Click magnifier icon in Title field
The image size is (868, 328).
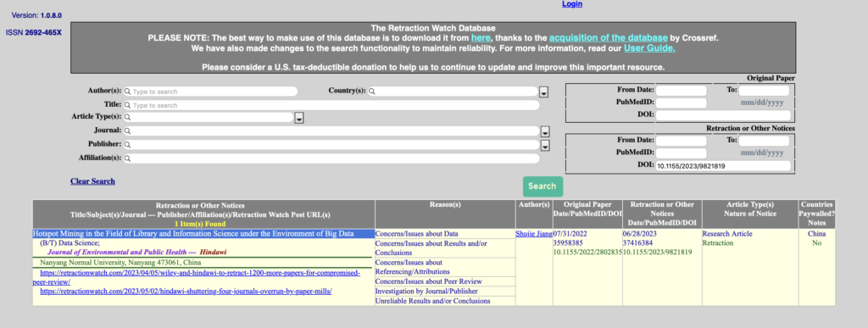tap(127, 105)
